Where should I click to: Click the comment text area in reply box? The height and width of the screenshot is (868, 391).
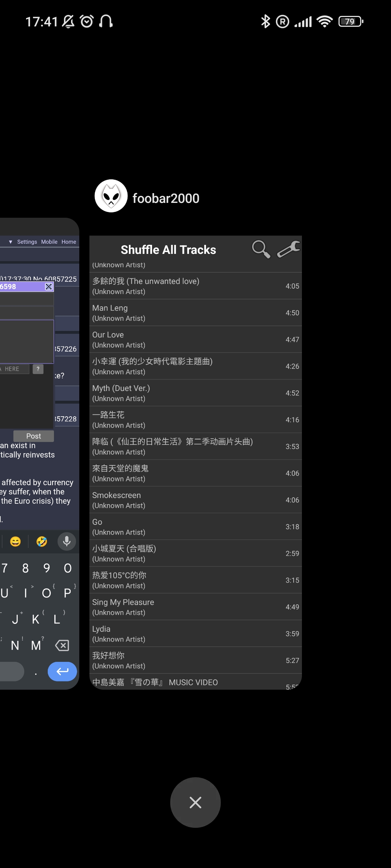27,341
